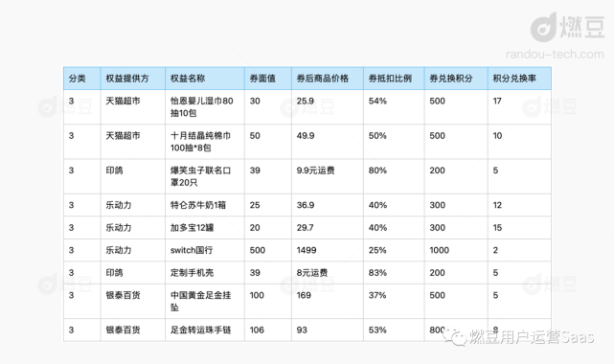Viewport: 614px width, 364px height.
Task: Select the 怡恩婴儿湿巾80抽10包 cell
Action: point(205,107)
